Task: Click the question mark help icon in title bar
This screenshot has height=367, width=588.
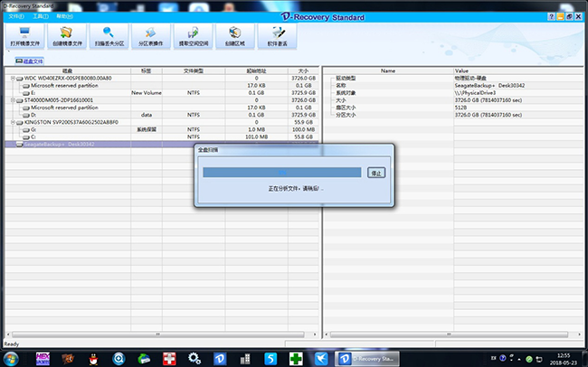Action: [x=551, y=16]
